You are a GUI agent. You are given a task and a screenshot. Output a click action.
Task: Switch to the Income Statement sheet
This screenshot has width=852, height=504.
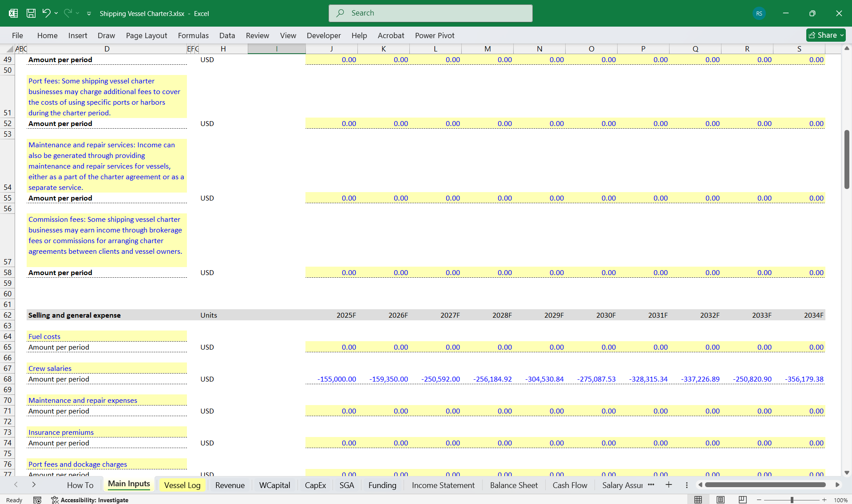coord(443,485)
